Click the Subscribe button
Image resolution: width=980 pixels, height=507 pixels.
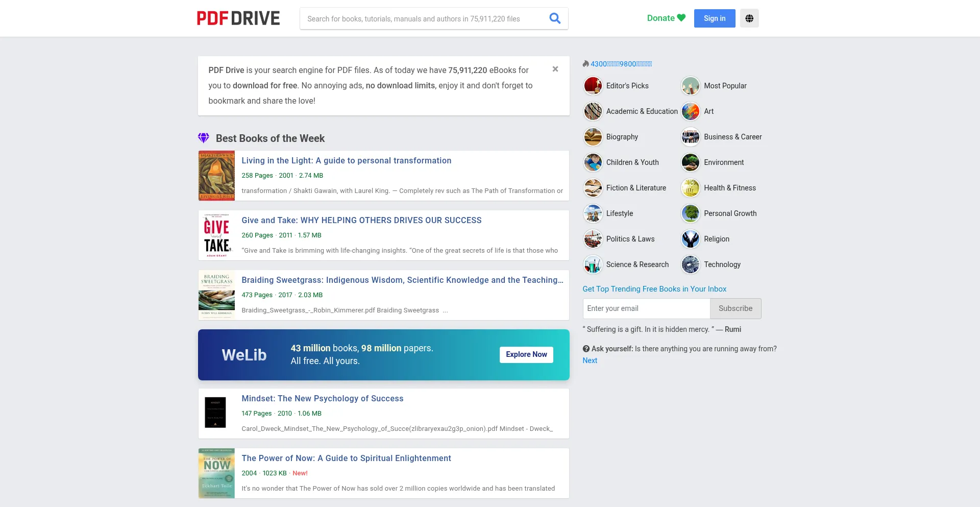[736, 308]
